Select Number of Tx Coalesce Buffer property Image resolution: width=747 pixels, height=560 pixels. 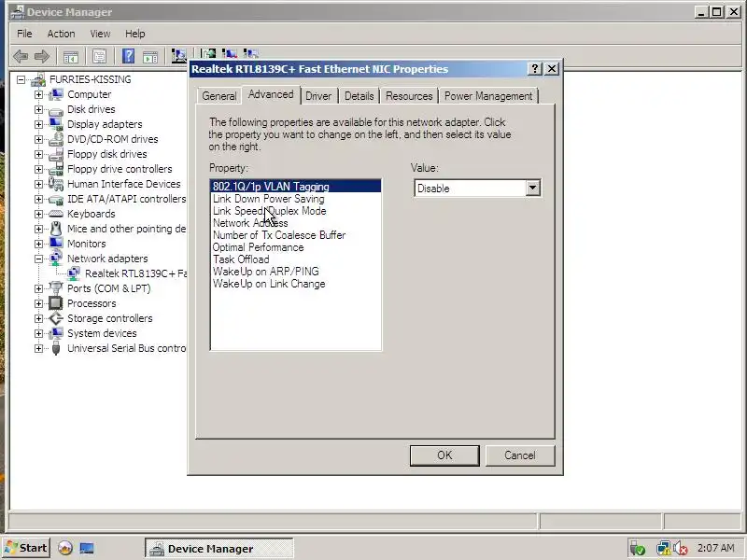pos(295,235)
